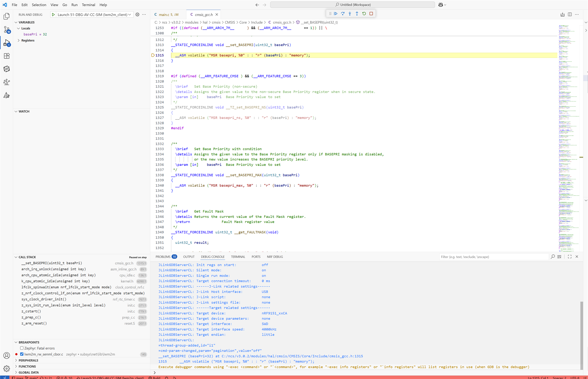Screen dimensions: 588x379
Task: Stop the debugger
Action: 371,13
